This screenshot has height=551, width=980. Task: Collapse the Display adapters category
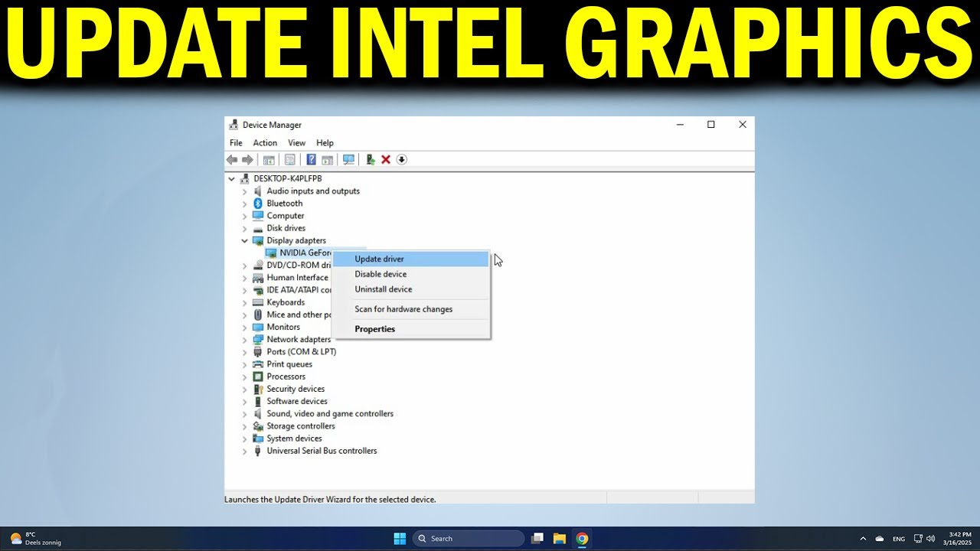(x=245, y=240)
